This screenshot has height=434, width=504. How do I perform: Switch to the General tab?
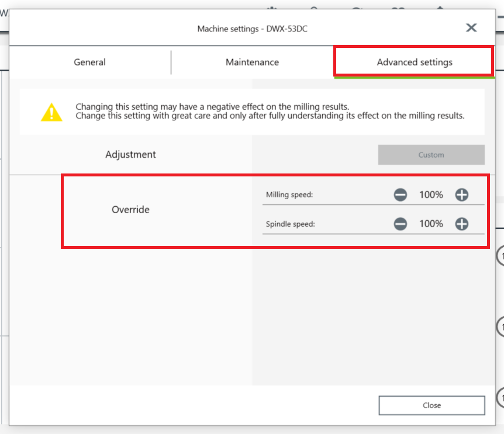[89, 62]
